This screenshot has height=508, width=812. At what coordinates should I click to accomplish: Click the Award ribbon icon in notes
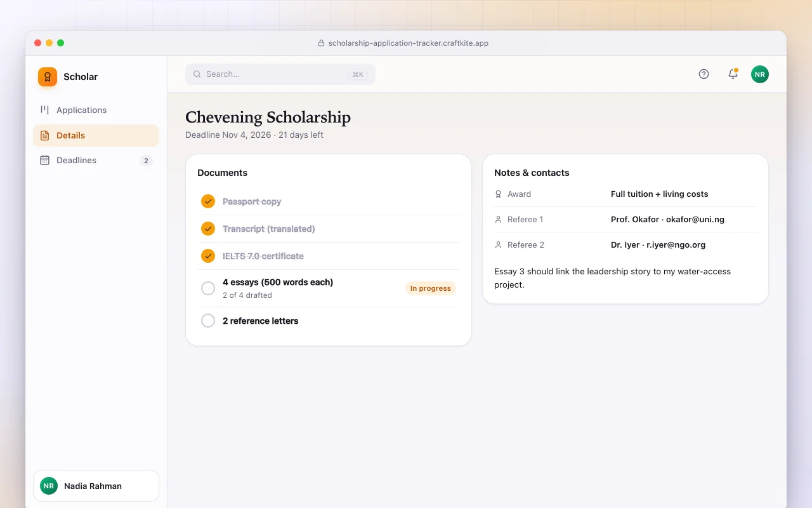[498, 194]
